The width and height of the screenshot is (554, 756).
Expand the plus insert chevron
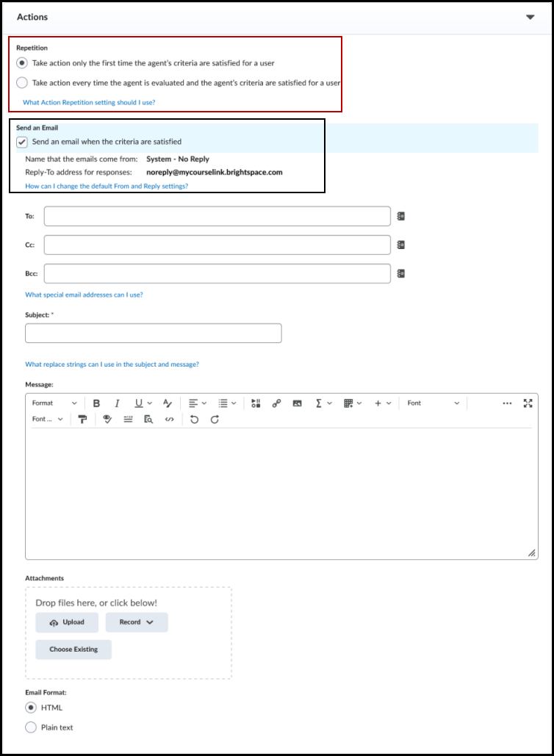coord(389,403)
